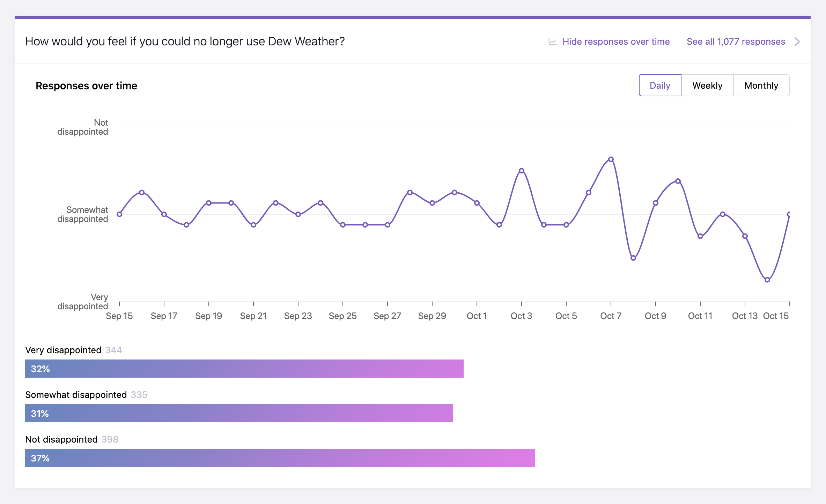Click the Sep 15 starting data point

119,214
